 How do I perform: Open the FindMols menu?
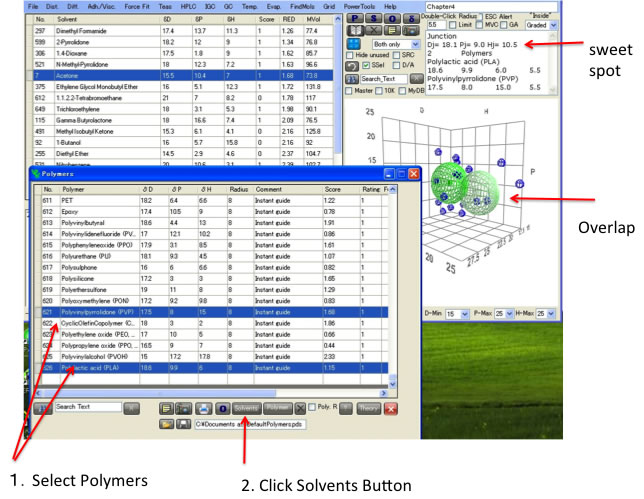[x=302, y=7]
